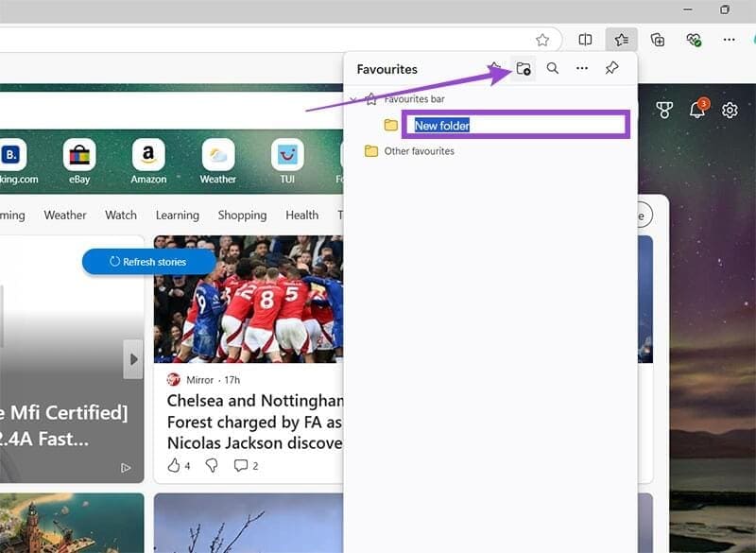The width and height of the screenshot is (756, 553).
Task: Open Browser essentials heart icon
Action: coord(694,40)
